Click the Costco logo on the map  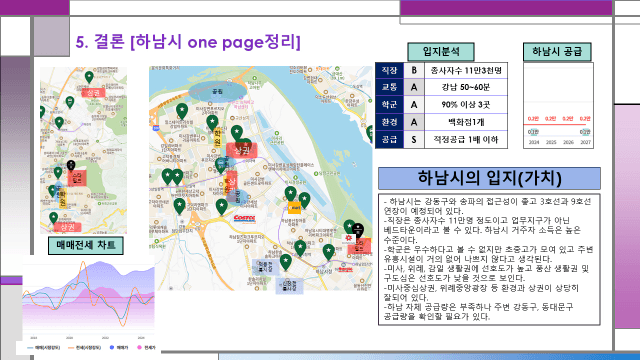(244, 218)
